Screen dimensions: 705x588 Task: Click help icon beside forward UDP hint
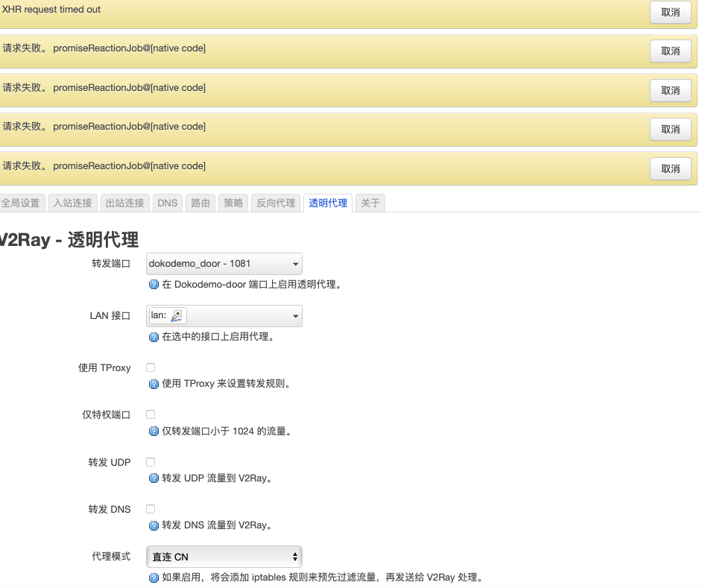(x=154, y=478)
